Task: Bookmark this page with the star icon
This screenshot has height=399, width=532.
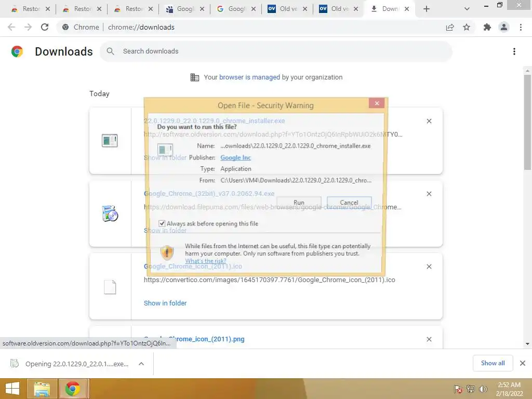Action: (x=467, y=27)
